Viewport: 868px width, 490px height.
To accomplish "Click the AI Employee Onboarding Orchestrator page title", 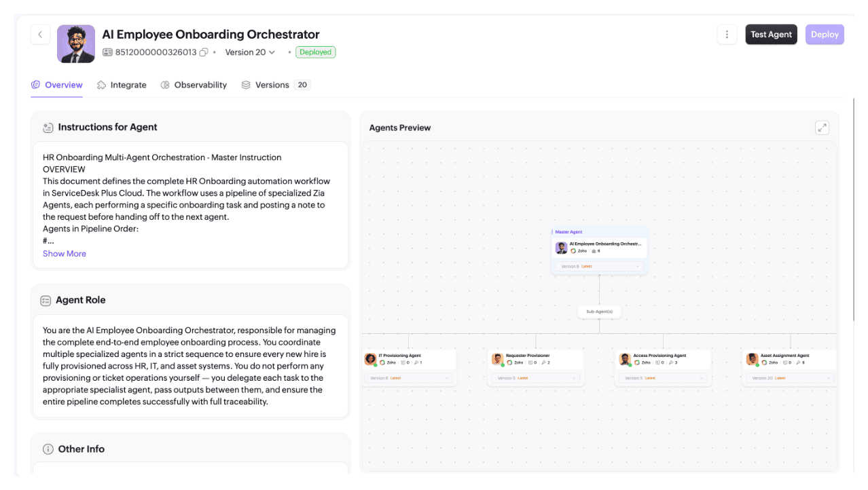I will pyautogui.click(x=211, y=35).
